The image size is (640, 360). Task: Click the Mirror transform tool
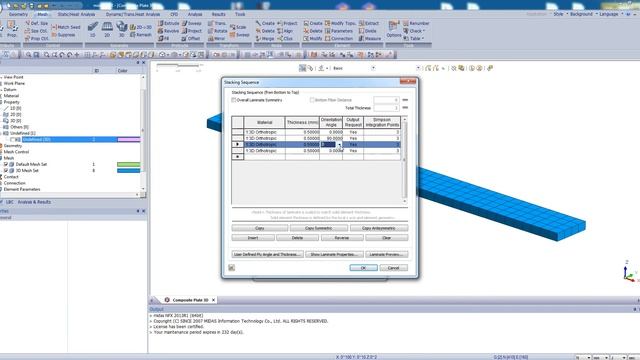pos(217,39)
